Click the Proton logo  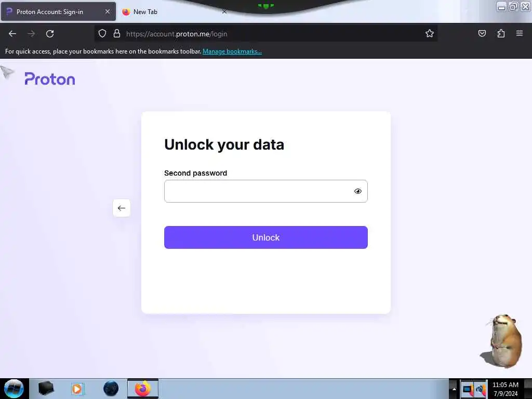click(x=50, y=79)
